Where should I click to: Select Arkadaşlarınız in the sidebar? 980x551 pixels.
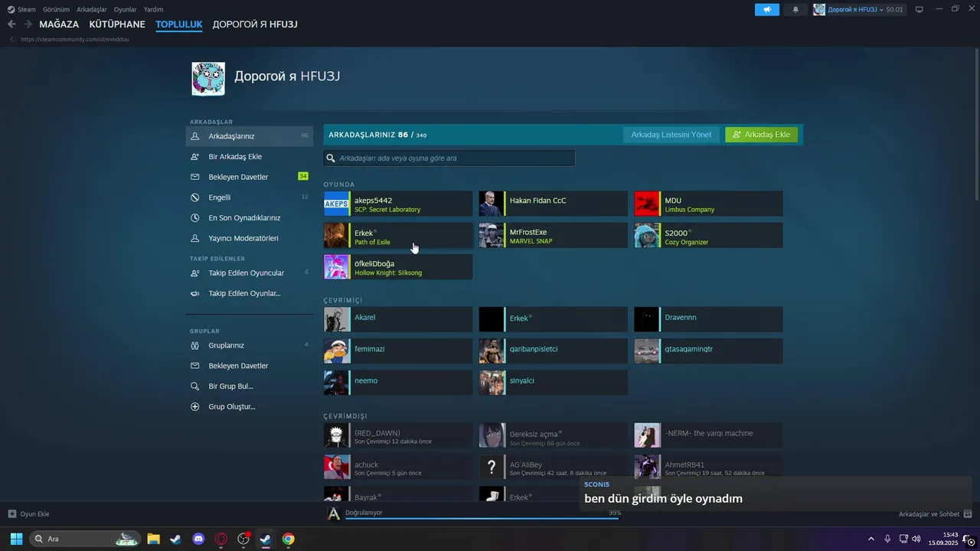(250, 136)
